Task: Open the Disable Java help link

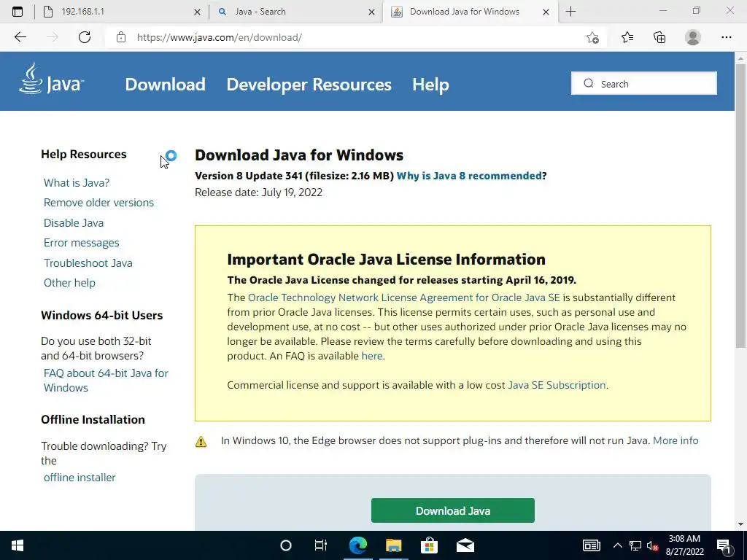Action: coord(74,223)
